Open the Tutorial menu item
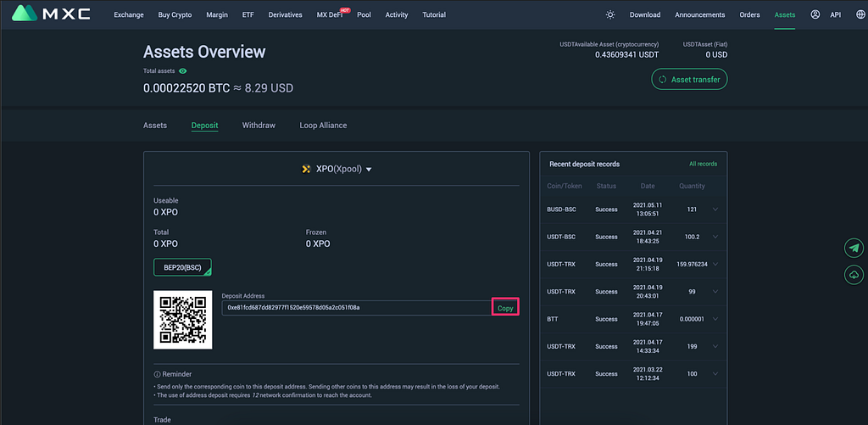Viewport: 868px width, 425px height. tap(435, 15)
